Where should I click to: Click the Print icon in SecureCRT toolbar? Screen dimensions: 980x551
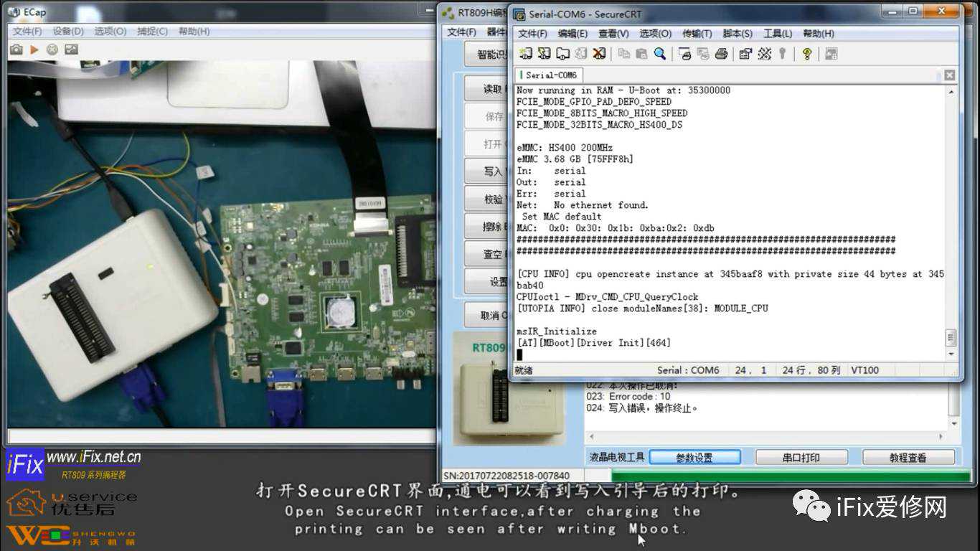721,54
